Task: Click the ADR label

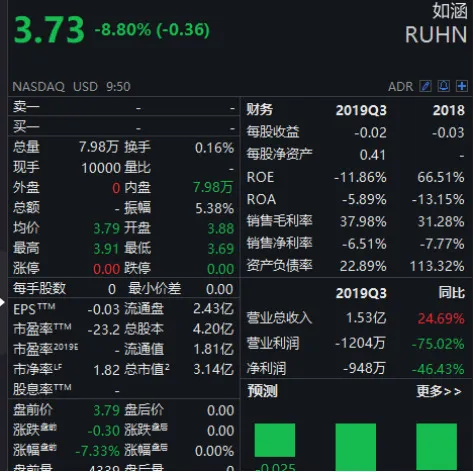Action: pos(400,87)
